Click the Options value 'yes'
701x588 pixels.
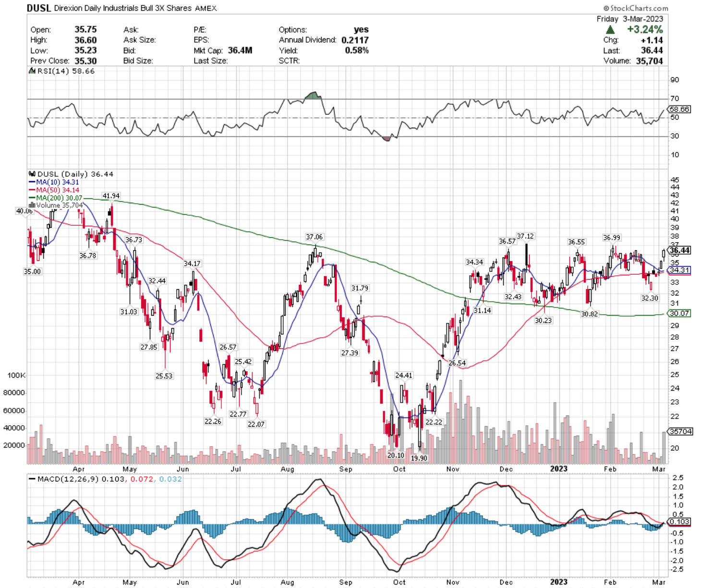click(x=361, y=29)
